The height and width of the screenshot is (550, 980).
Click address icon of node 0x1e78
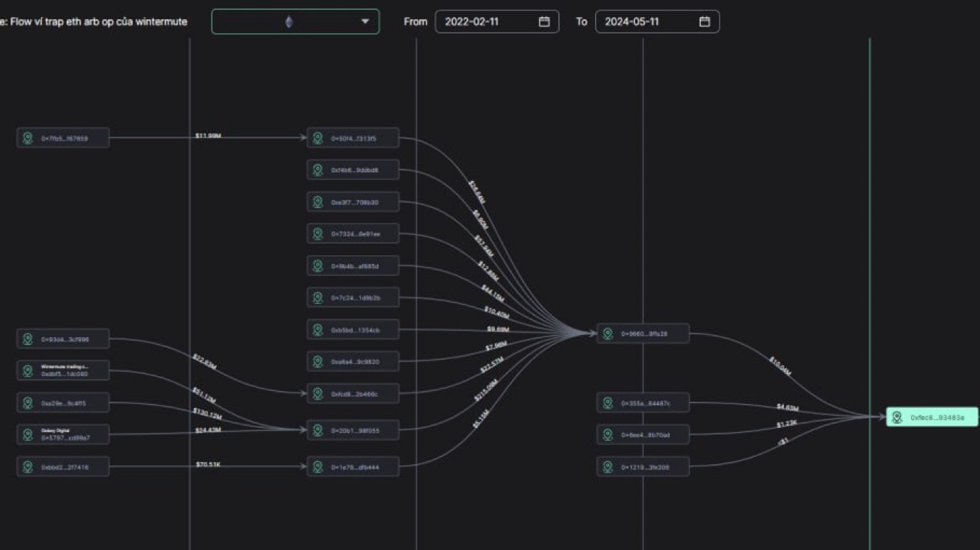coord(318,467)
